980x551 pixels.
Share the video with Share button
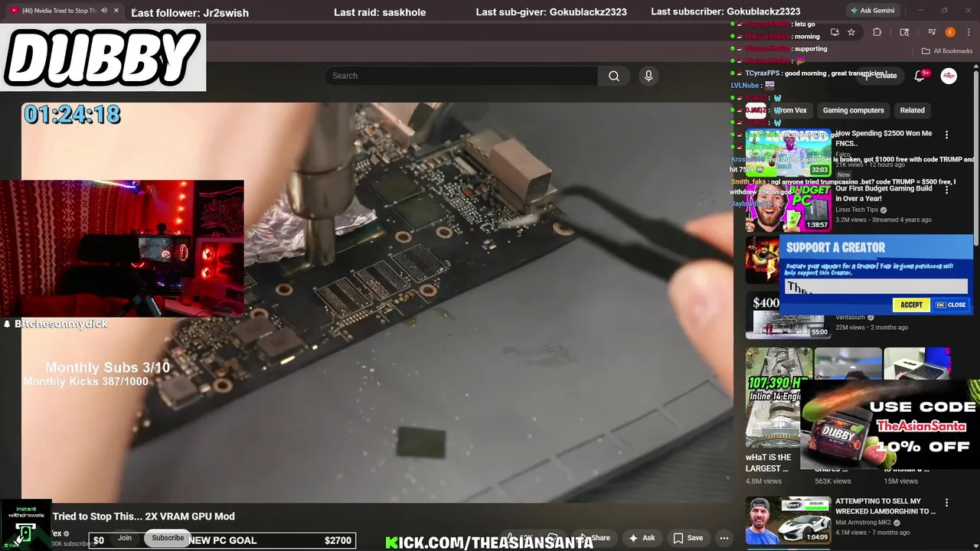coord(596,538)
